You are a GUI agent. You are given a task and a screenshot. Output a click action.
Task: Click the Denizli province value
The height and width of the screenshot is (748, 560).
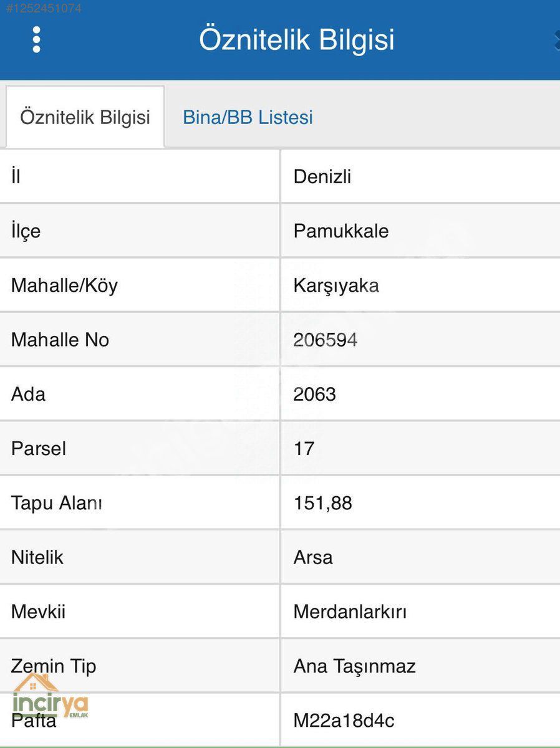coord(322,177)
